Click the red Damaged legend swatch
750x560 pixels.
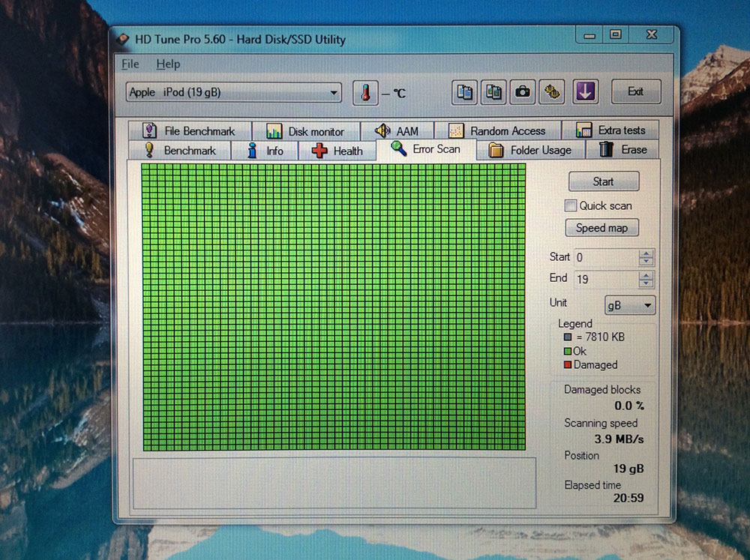(x=568, y=365)
